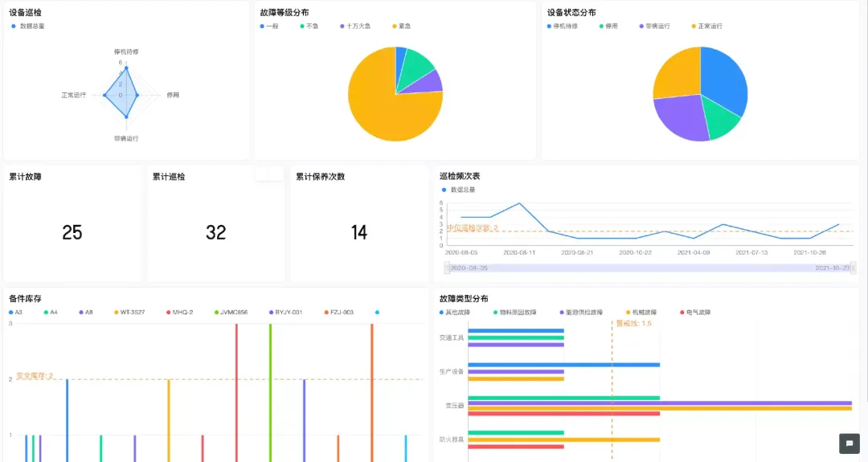Click the right handle of the date range slider
Screen dimensions: 868x462
coord(853,268)
